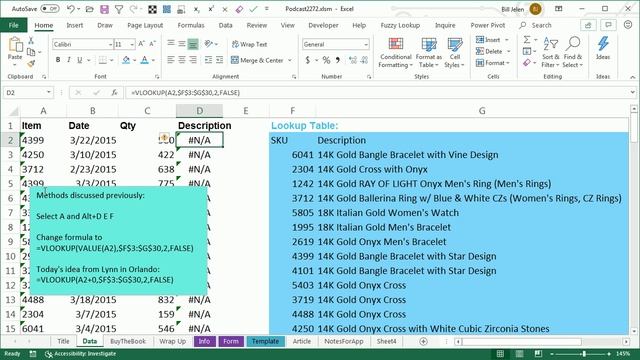Click into the formula bar VLOOKUP text

[185, 93]
